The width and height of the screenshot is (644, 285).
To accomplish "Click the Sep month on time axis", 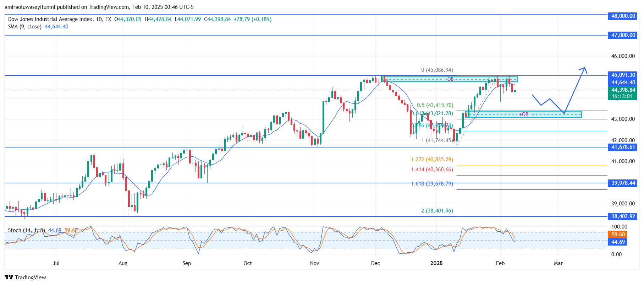I will (x=187, y=263).
